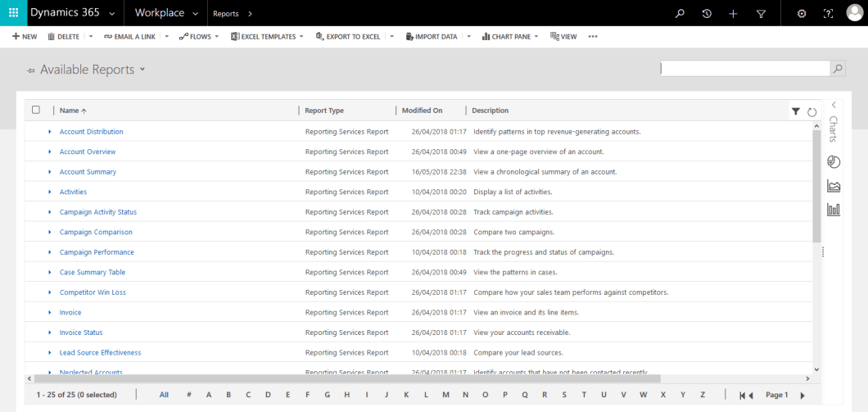
Task: Refresh the reports grid
Action: coord(812,111)
